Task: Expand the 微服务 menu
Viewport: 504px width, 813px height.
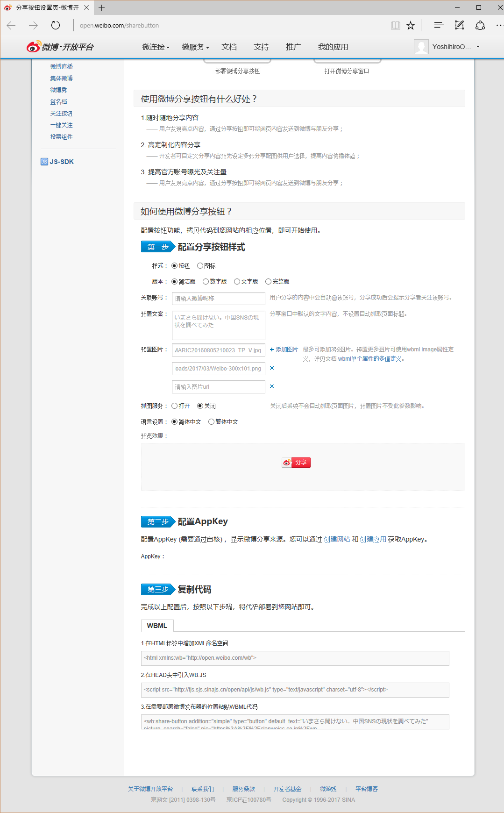Action: (195, 47)
